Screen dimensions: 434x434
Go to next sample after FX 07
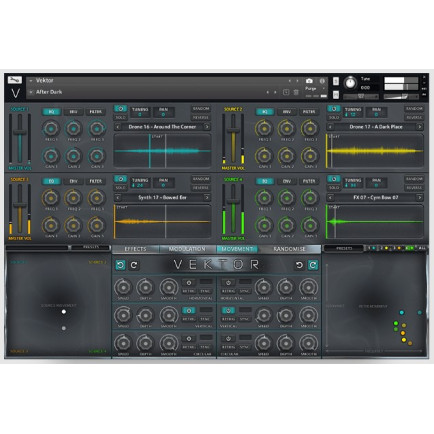(420, 198)
